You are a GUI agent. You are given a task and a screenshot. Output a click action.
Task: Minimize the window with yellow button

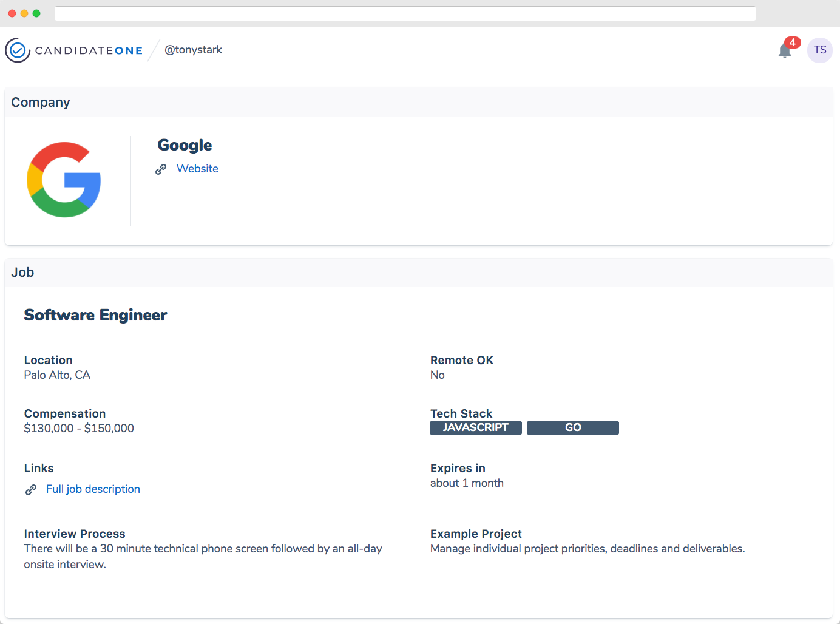pyautogui.click(x=24, y=13)
